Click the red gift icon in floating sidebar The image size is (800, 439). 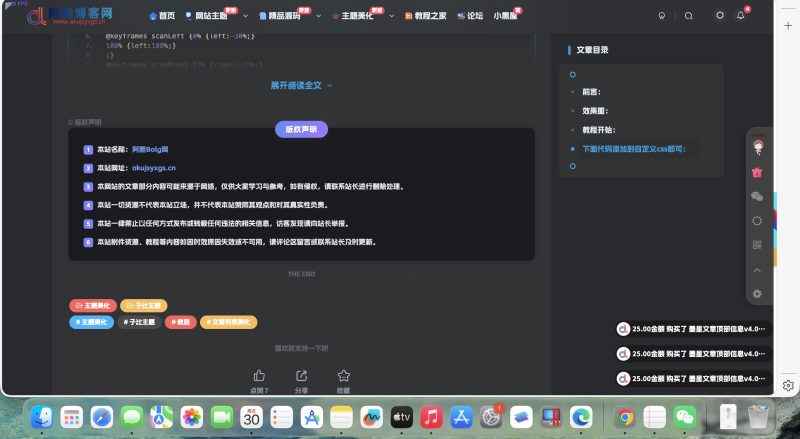757,173
